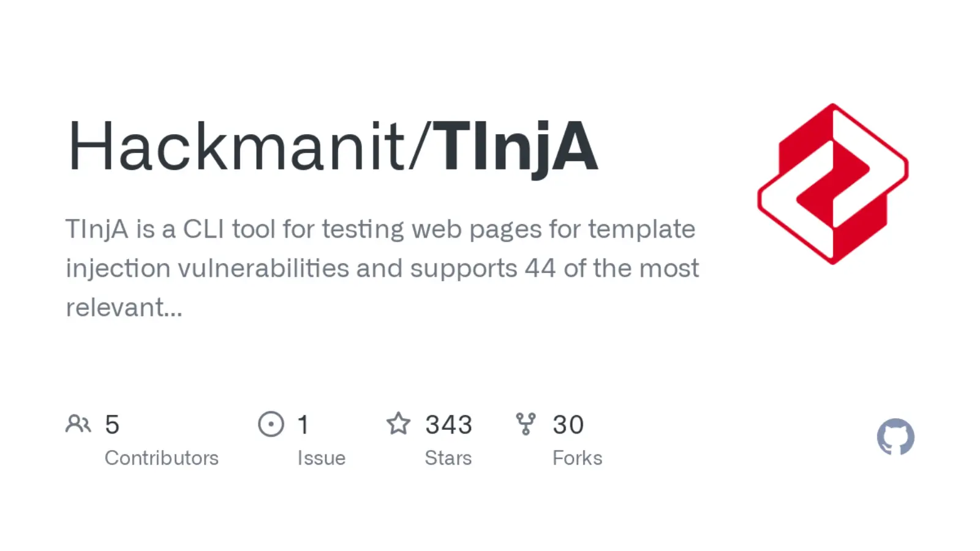The width and height of the screenshot is (980, 551).
Task: Click the Forks label
Action: pyautogui.click(x=578, y=458)
